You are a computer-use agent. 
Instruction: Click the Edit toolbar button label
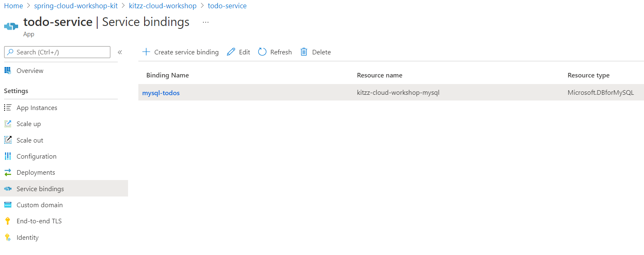tap(245, 52)
